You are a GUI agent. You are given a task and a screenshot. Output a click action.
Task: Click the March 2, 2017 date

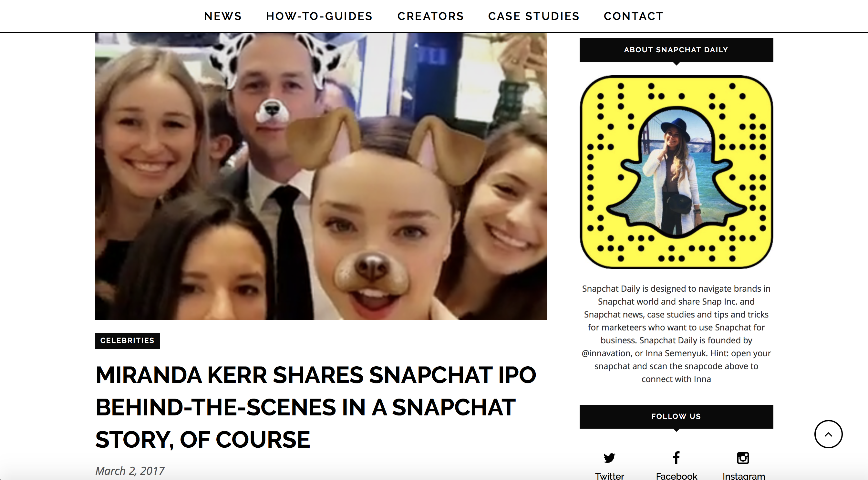pyautogui.click(x=130, y=471)
